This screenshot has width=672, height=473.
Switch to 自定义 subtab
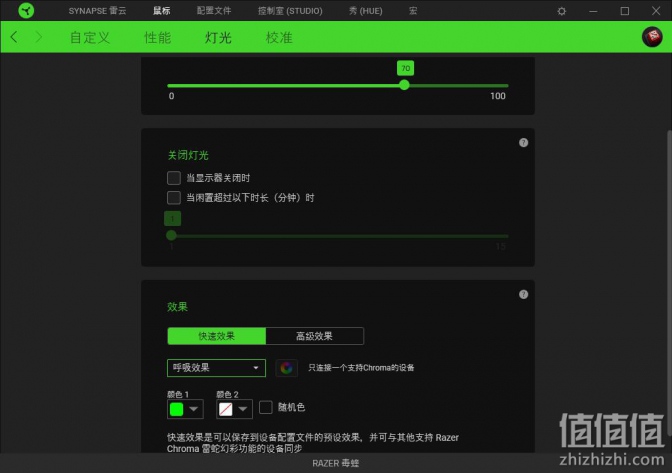click(x=90, y=37)
